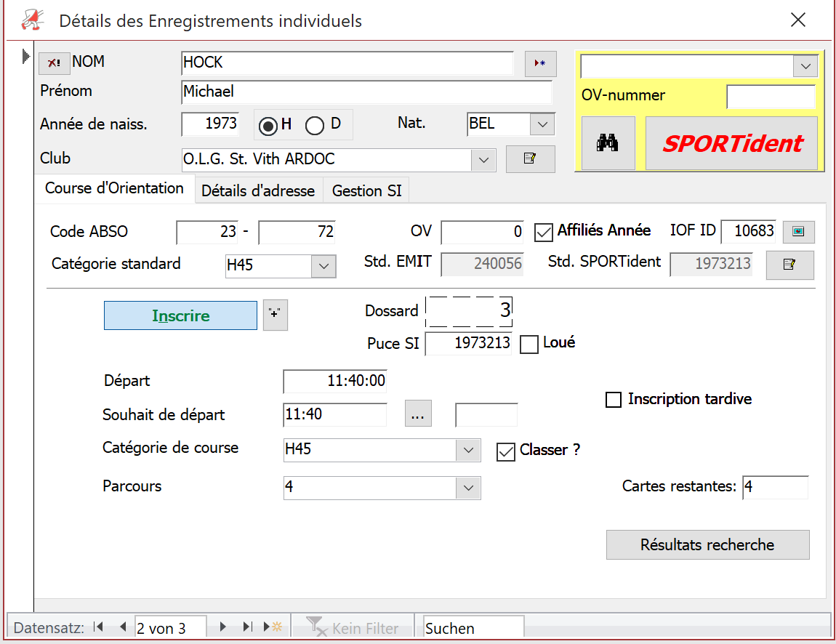Viewport: 836px width, 644px height.
Task: Click the record selector arrow on the left edge
Action: [25, 56]
